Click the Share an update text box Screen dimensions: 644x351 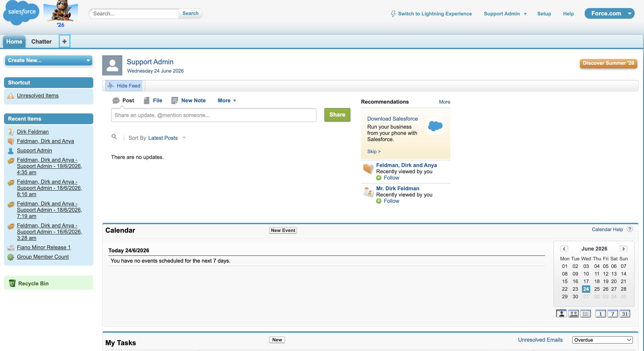(x=214, y=115)
